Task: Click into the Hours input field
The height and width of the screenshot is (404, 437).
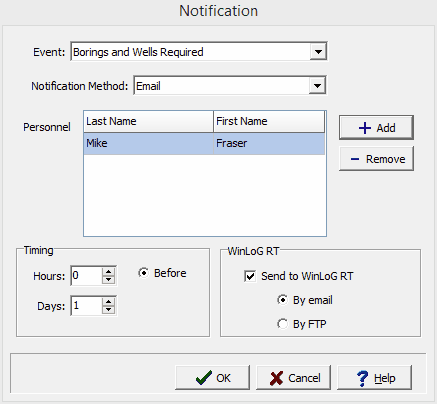Action: [x=87, y=276]
